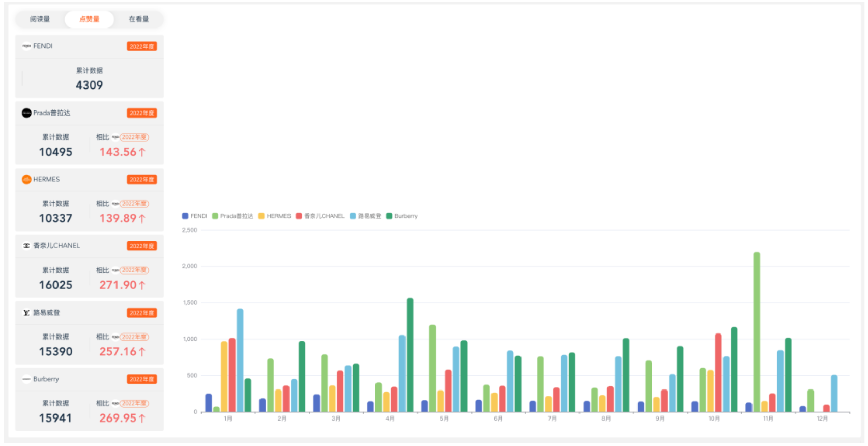
Task: Click the red CHANEL bar in 10月
Action: point(718,373)
